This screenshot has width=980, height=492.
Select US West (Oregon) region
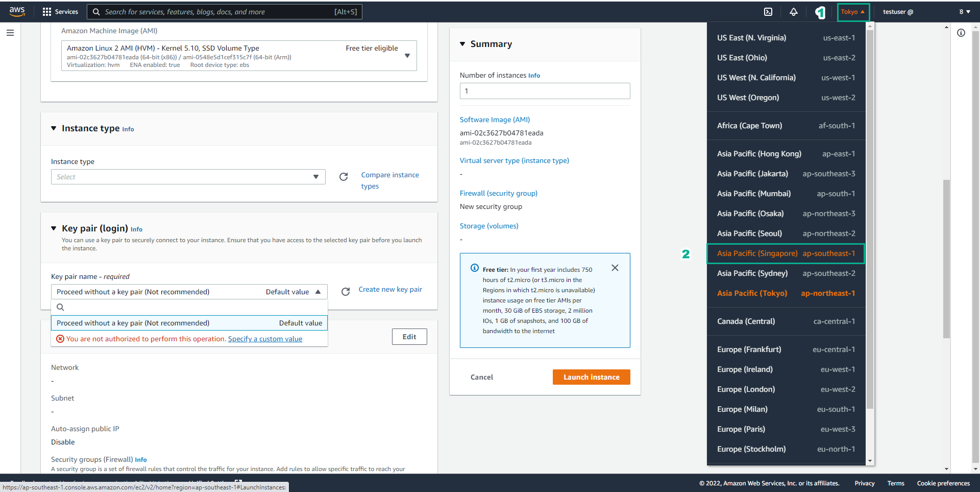click(786, 98)
